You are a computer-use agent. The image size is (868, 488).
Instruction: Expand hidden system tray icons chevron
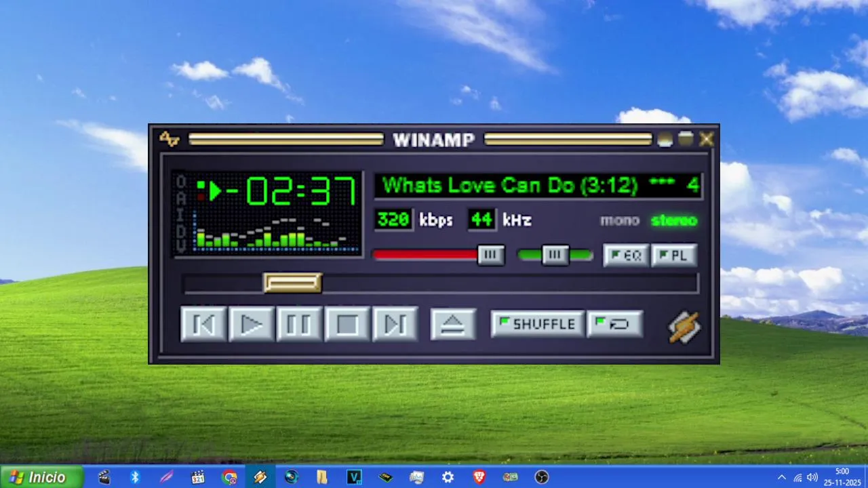[781, 477]
